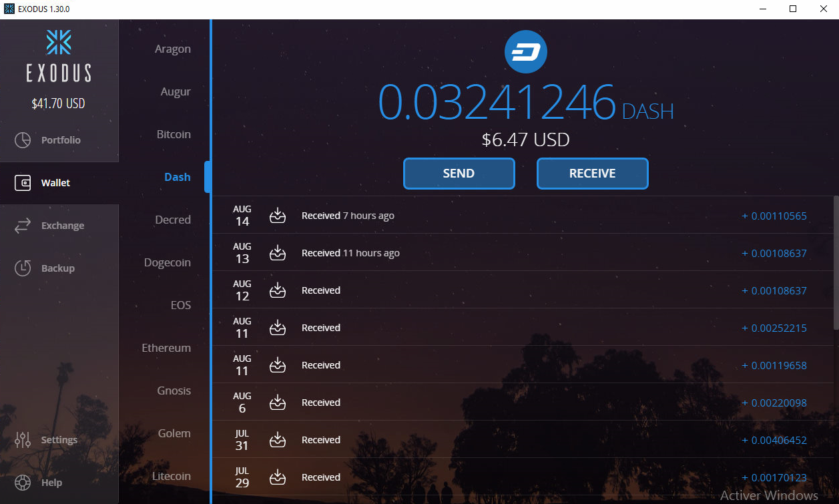Select Aragon in the asset list

point(173,49)
